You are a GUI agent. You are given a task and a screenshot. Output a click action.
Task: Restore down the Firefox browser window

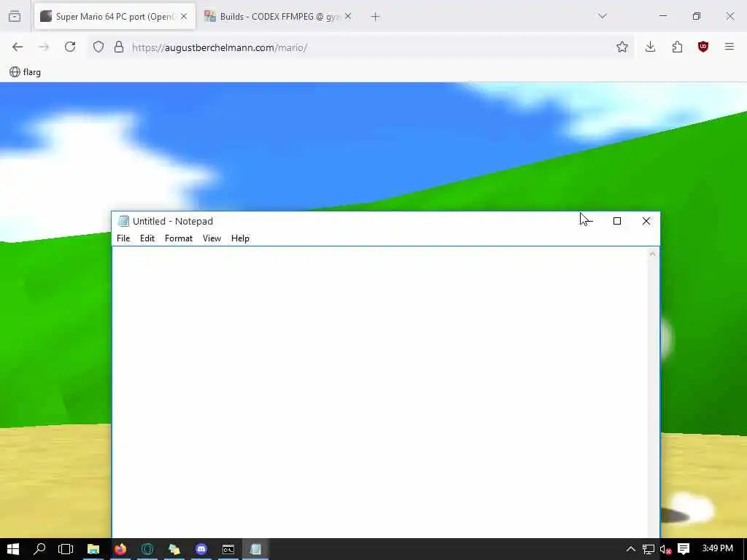[x=697, y=16]
